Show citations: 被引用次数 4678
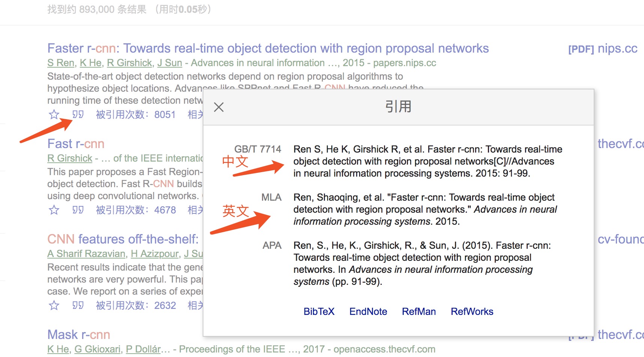The image size is (644, 357). coord(136,210)
